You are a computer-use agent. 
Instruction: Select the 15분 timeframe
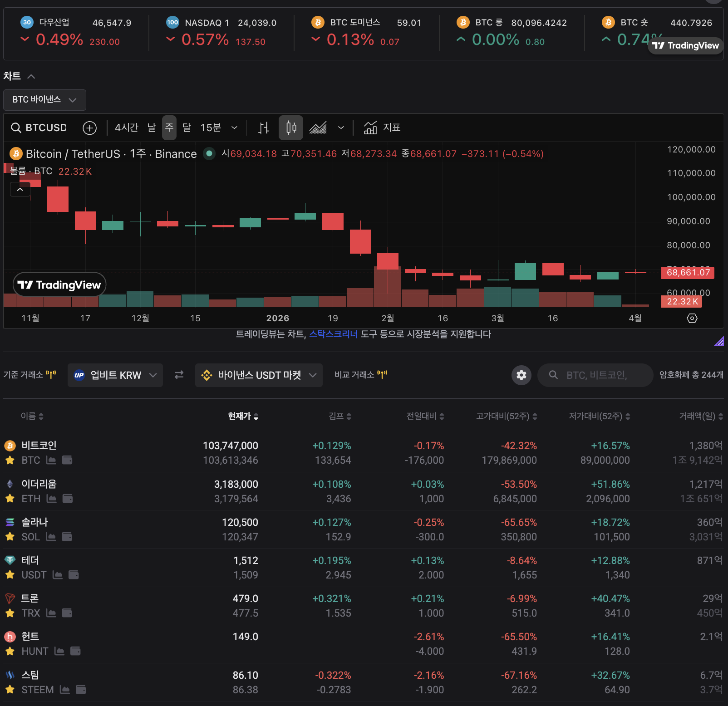211,128
